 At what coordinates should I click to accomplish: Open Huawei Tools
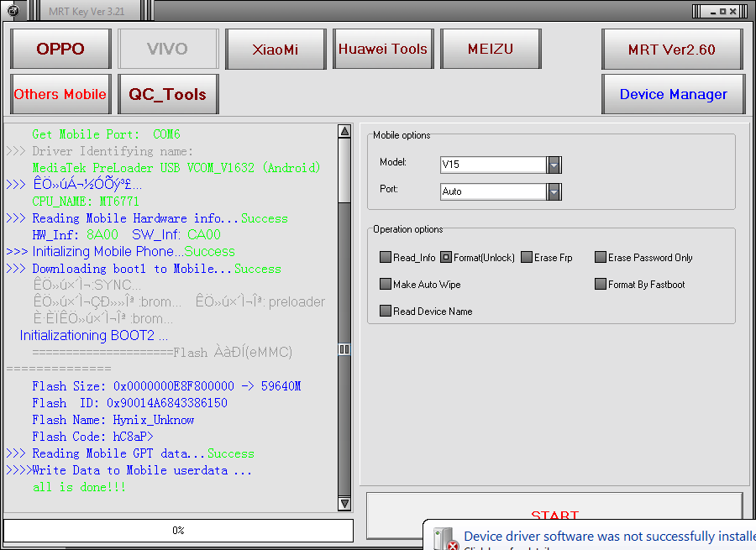(383, 49)
